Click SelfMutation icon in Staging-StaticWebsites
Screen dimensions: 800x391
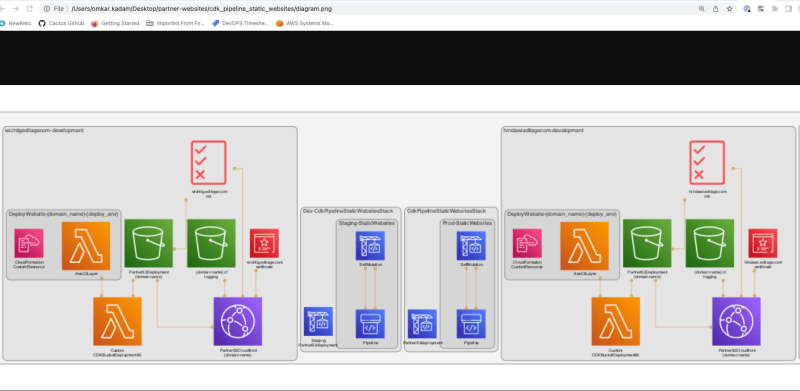coord(370,246)
